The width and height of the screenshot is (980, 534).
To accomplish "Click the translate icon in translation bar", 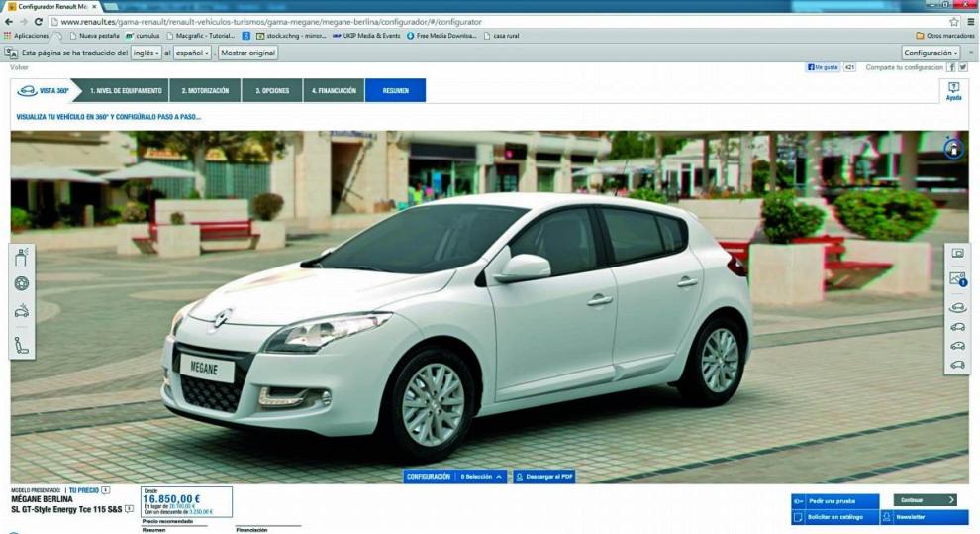I will click(x=11, y=53).
